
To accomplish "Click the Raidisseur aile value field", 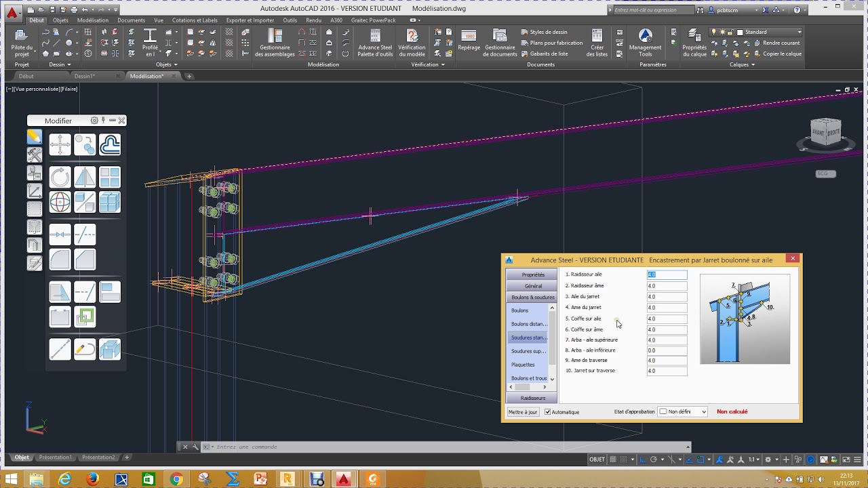I will [667, 274].
